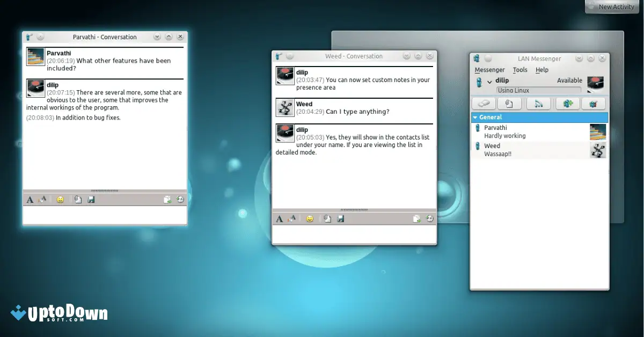Shade the Weed conversation window

click(418, 56)
